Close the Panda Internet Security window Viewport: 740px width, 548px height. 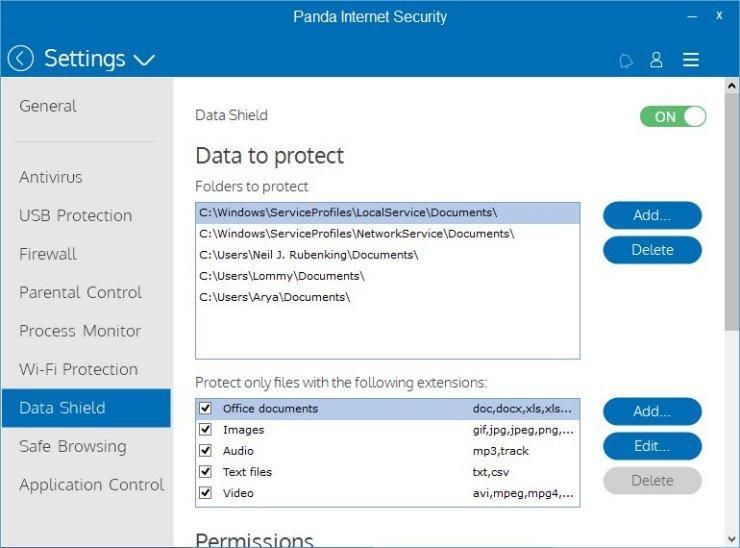pyautogui.click(x=719, y=16)
